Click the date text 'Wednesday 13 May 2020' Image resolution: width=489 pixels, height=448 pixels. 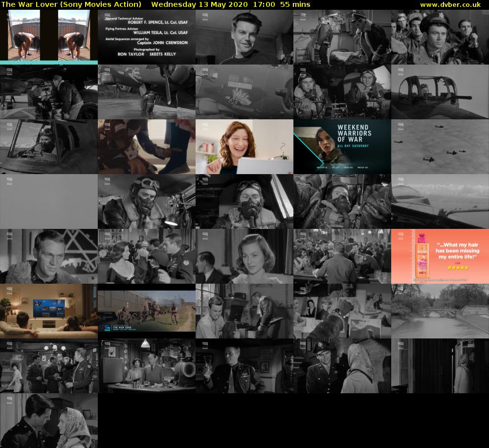click(200, 4)
